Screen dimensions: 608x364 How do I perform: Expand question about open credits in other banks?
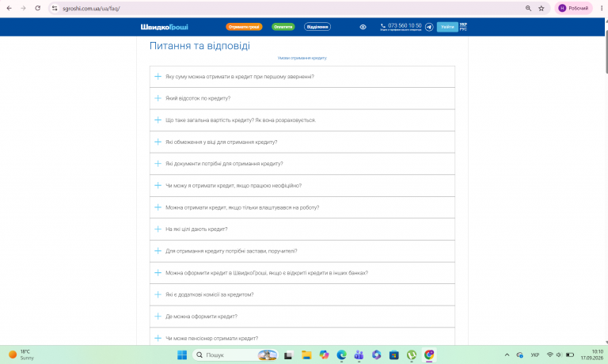pyautogui.click(x=302, y=273)
